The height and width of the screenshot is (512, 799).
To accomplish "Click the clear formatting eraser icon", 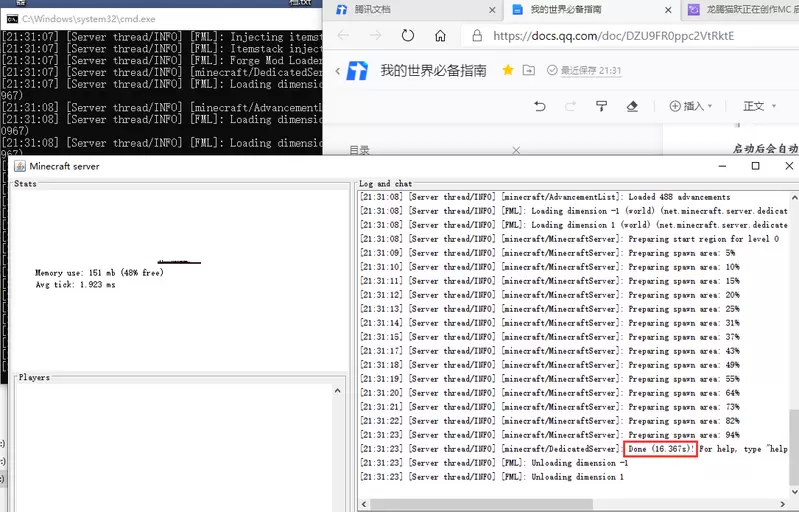I will [632, 106].
